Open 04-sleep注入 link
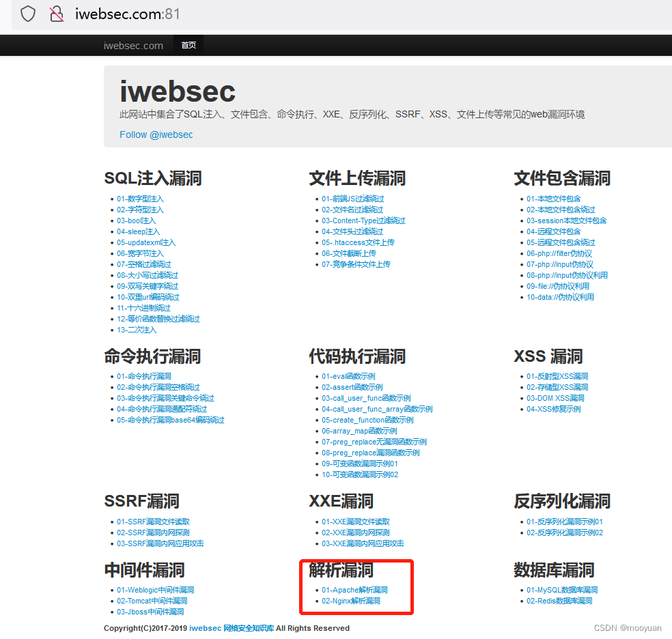This screenshot has height=639, width=672. (x=139, y=231)
